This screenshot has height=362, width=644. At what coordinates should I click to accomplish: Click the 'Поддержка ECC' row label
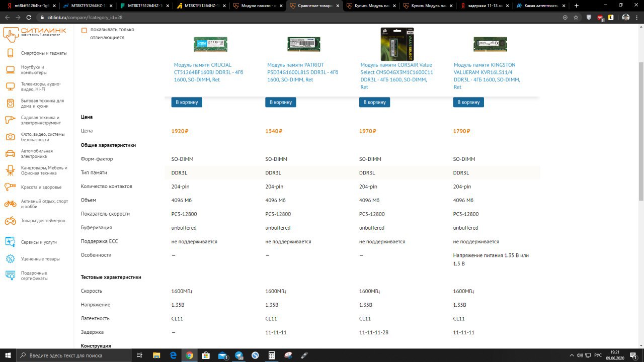[x=100, y=241]
